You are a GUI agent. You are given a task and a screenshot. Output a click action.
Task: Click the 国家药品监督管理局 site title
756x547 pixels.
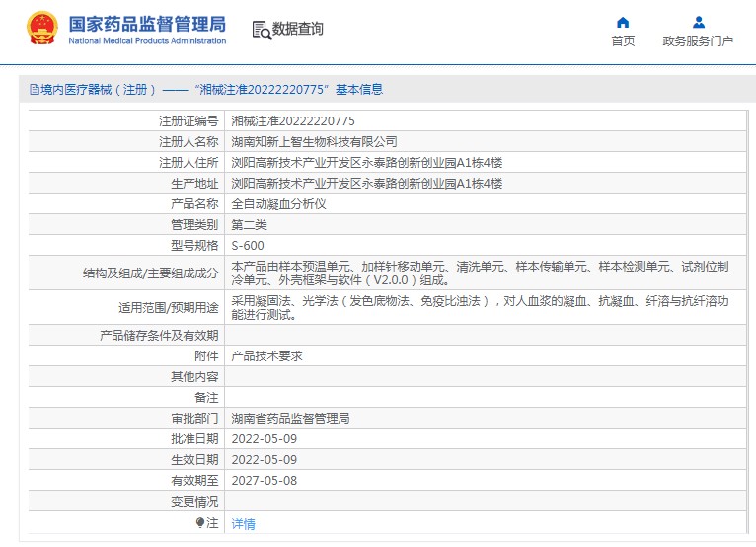click(x=147, y=23)
